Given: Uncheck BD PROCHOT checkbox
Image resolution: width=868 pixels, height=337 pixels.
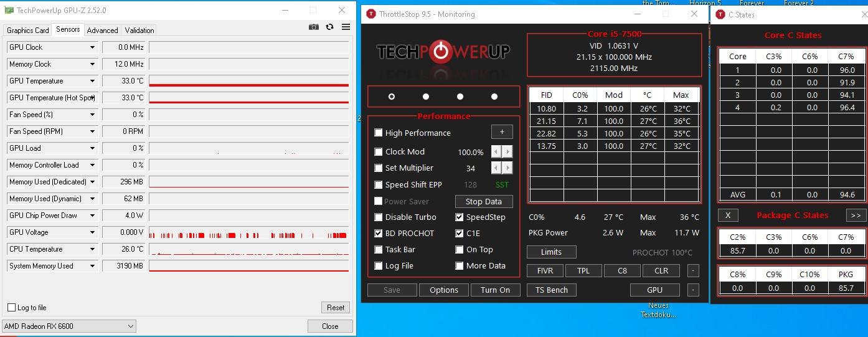Looking at the screenshot, I should (379, 234).
